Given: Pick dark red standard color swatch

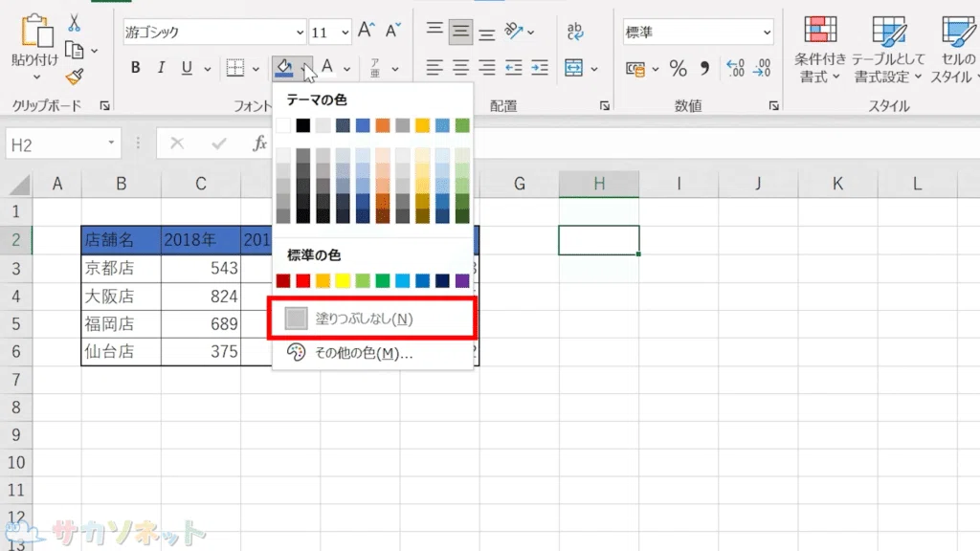Looking at the screenshot, I should click(283, 280).
